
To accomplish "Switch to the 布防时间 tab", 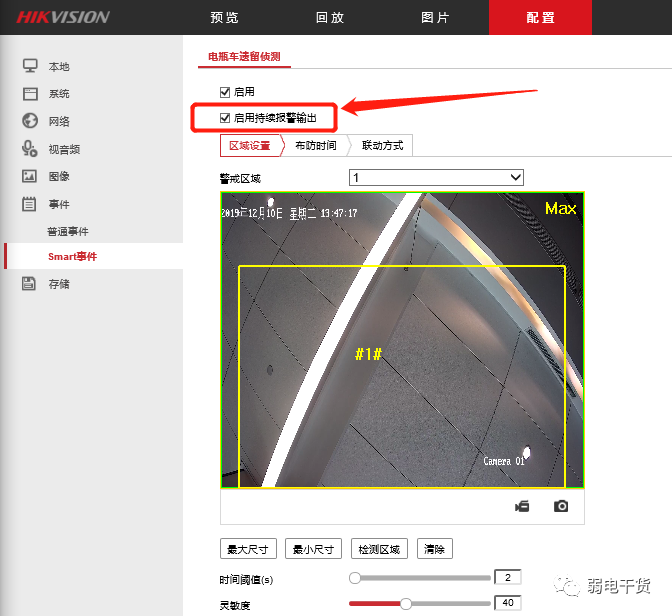I will tap(316, 146).
